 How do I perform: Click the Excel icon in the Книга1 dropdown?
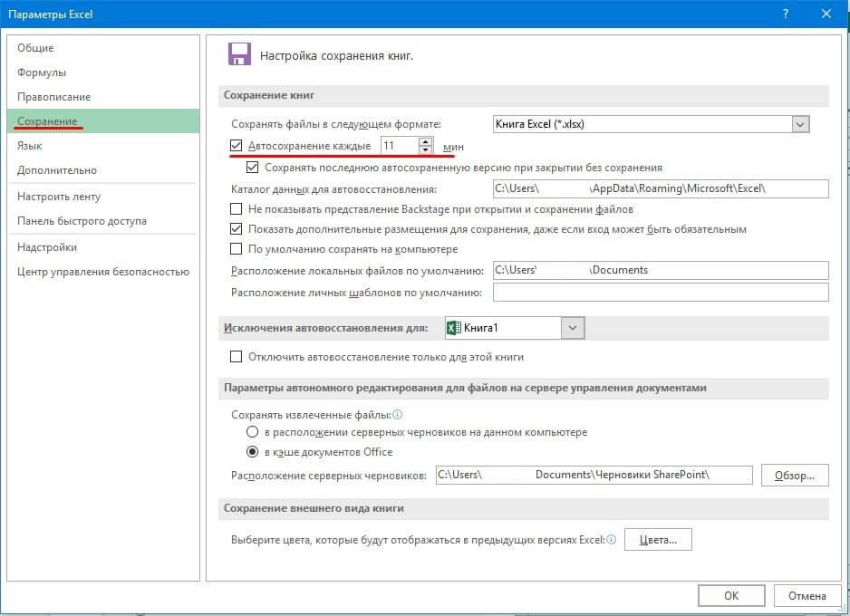click(454, 328)
